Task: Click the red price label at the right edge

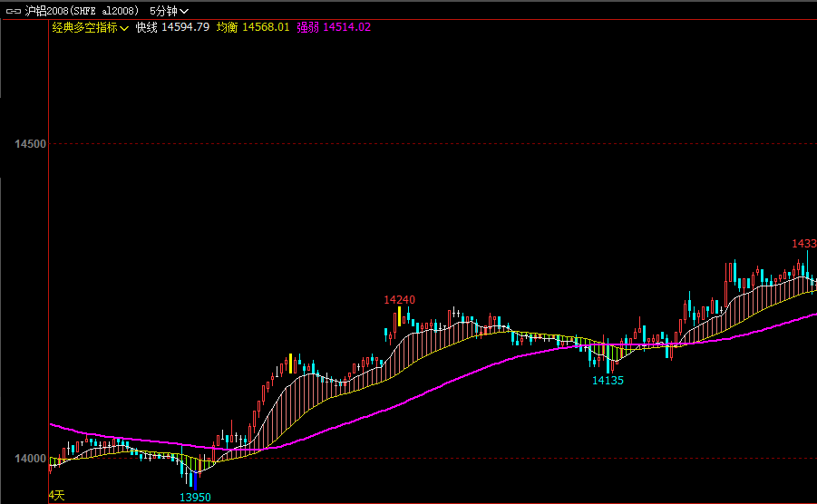Action: coord(804,244)
